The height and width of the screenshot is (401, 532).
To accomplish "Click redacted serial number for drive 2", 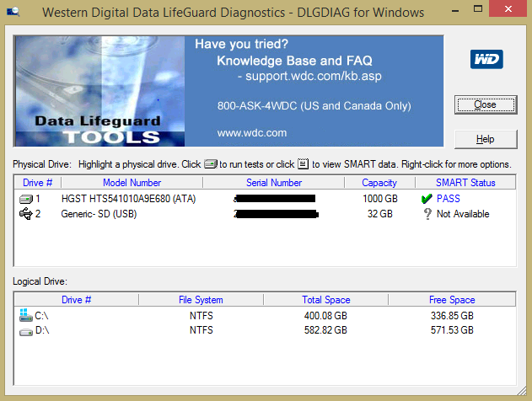I will coord(276,214).
